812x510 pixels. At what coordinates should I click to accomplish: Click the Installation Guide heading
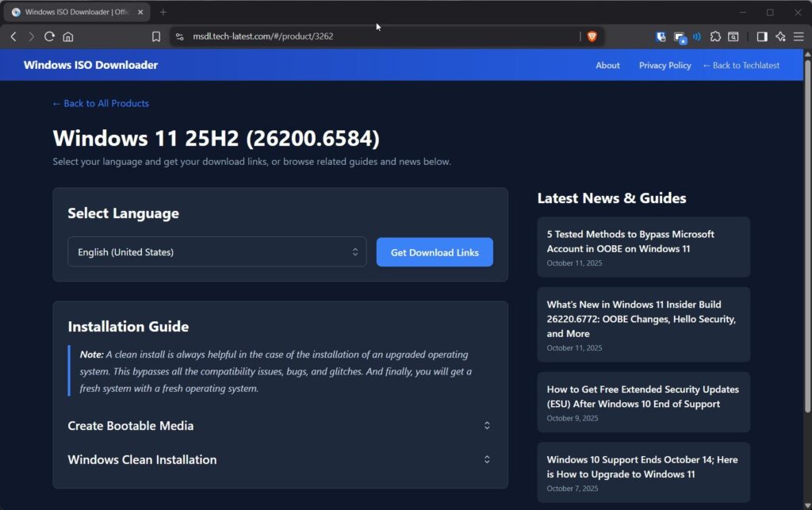point(128,327)
